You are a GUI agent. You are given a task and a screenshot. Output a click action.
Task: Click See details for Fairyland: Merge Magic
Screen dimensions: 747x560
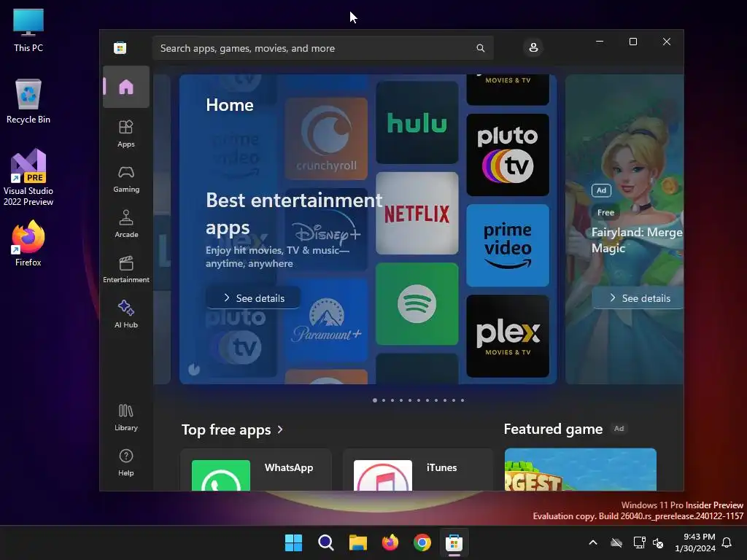click(638, 298)
